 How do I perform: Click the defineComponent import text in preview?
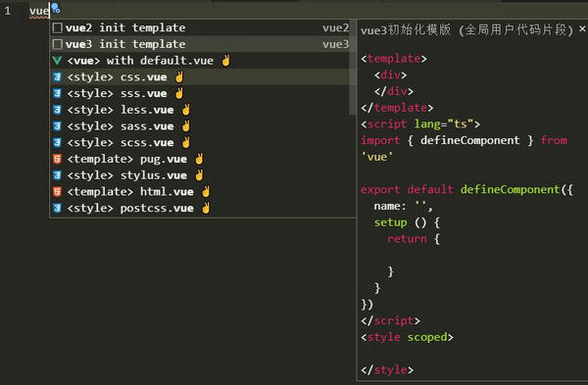coord(469,140)
